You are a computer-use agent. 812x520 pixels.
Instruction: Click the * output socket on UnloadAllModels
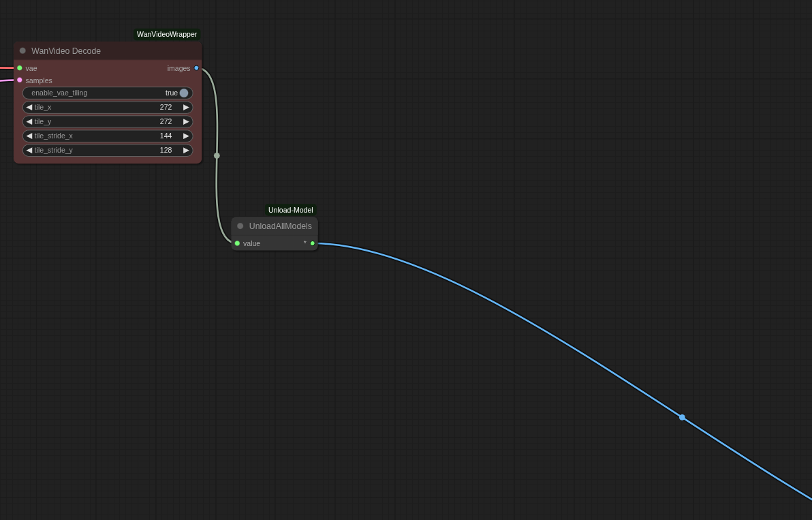tap(312, 243)
